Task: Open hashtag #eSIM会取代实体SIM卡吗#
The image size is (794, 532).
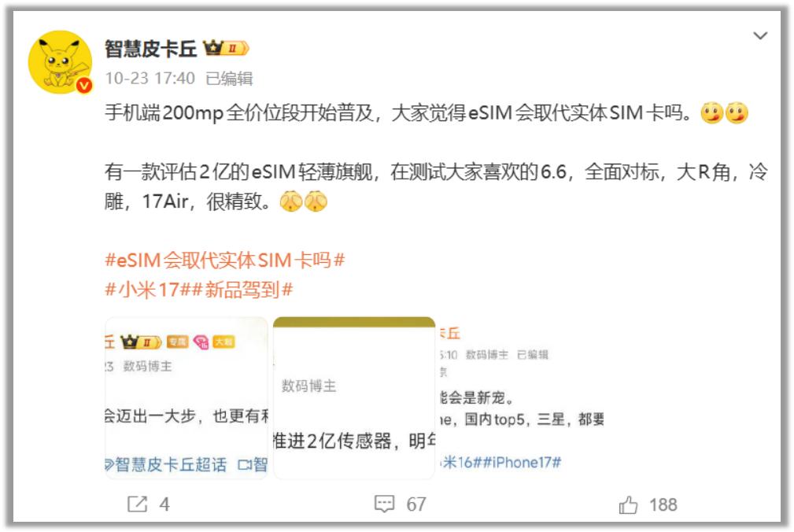Action: [x=225, y=260]
